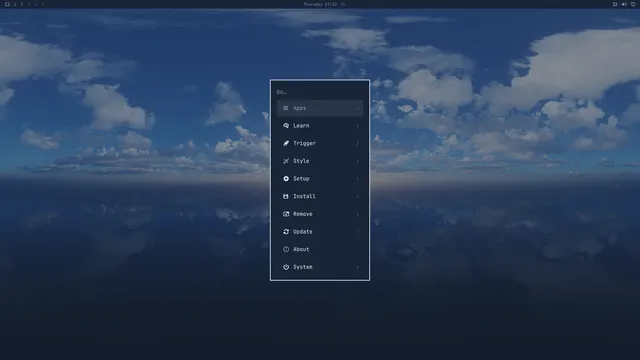This screenshot has width=640, height=360.
Task: Click the Install package icon
Action: pos(286,196)
